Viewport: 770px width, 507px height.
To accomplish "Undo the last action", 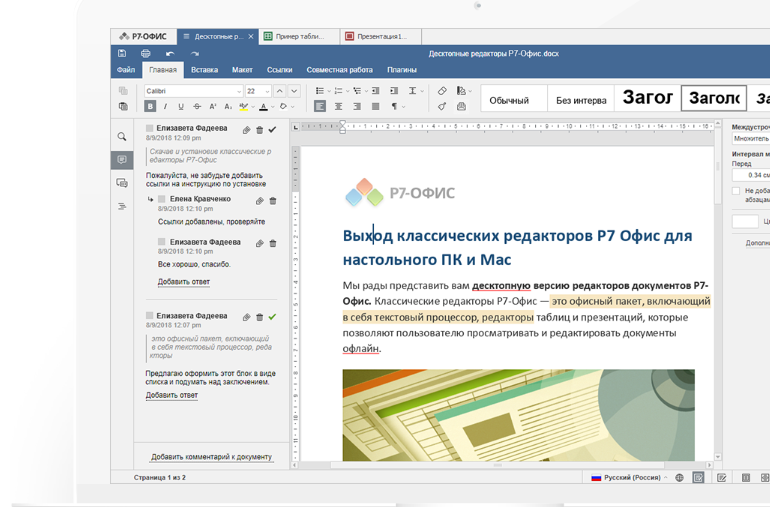I will tap(170, 54).
